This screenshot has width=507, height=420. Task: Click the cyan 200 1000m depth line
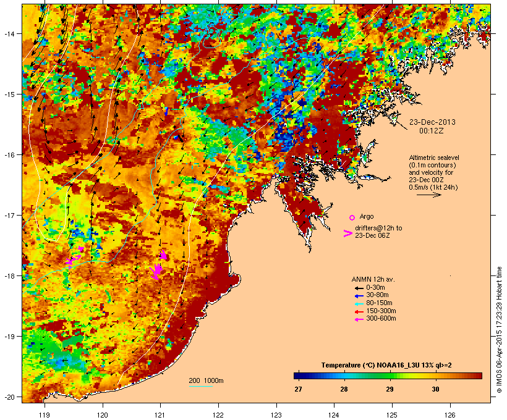[201, 386]
